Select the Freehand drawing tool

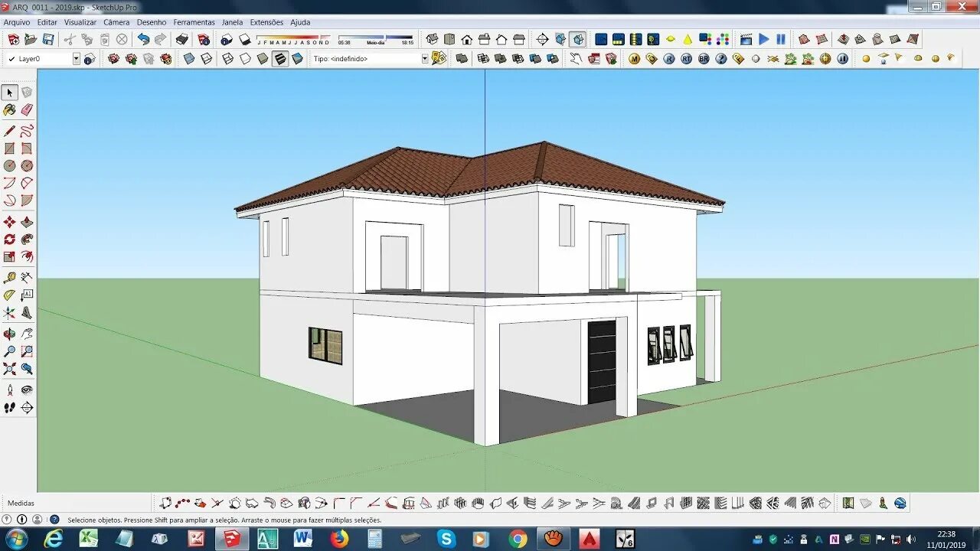pyautogui.click(x=27, y=131)
